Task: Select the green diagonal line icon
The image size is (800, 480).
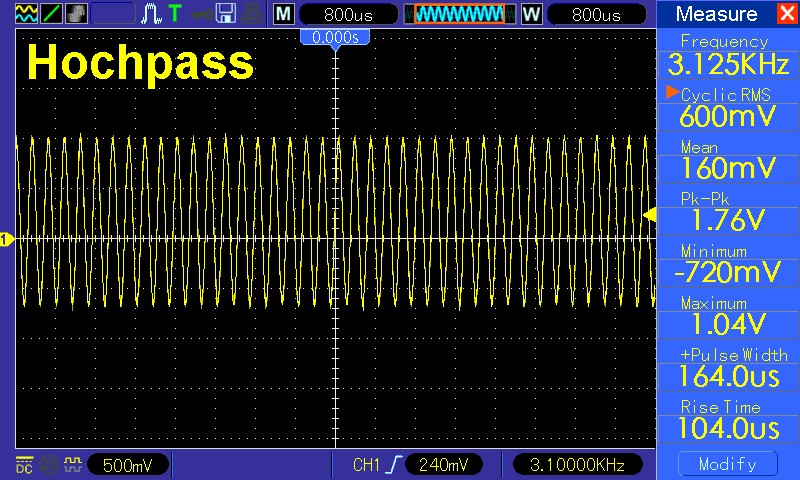Action: (51, 13)
